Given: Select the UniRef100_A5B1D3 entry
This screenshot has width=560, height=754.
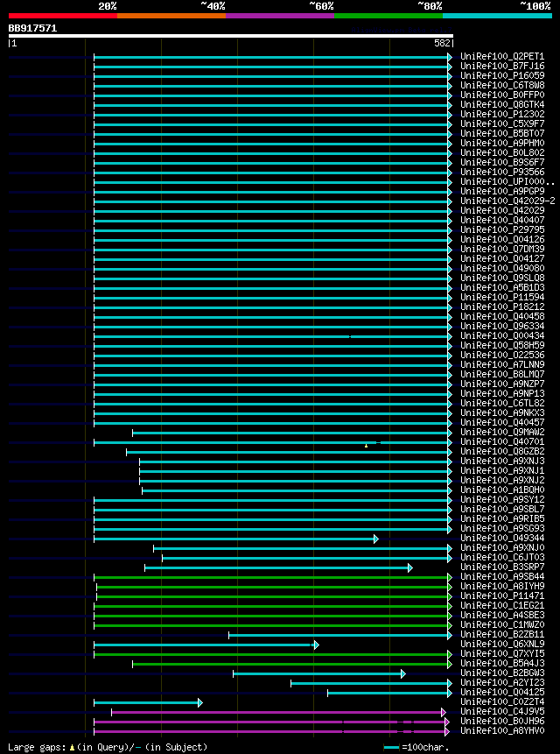Looking at the screenshot, I should tap(502, 287).
